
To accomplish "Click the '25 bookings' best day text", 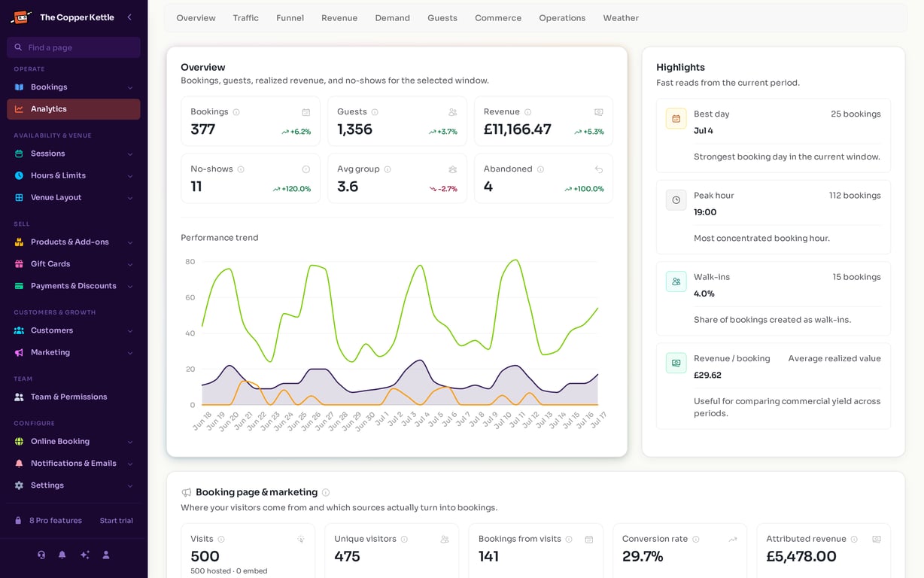I will coord(856,114).
